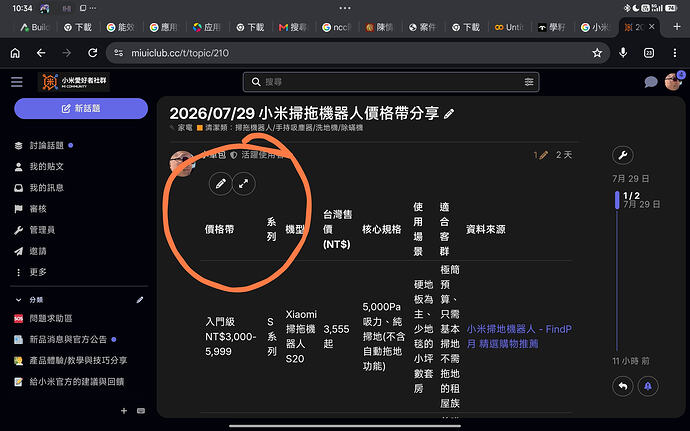Jump to 7月 29日 timeline start date

pyautogui.click(x=631, y=179)
